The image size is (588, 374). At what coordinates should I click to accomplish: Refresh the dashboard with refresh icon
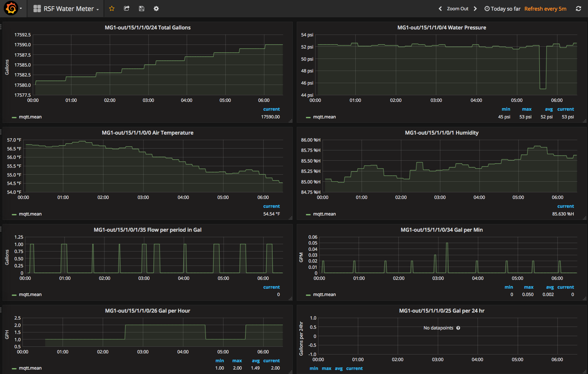(x=578, y=8)
